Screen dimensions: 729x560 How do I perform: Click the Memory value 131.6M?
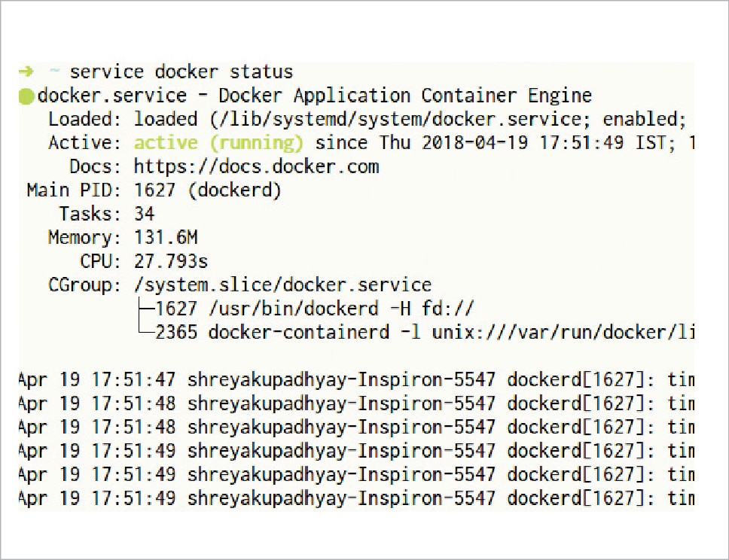(x=166, y=238)
